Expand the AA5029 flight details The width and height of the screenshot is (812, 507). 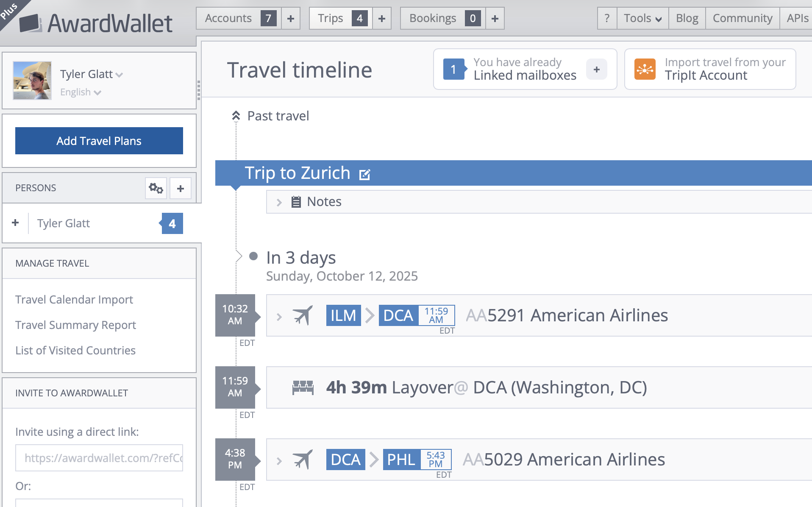[279, 461]
